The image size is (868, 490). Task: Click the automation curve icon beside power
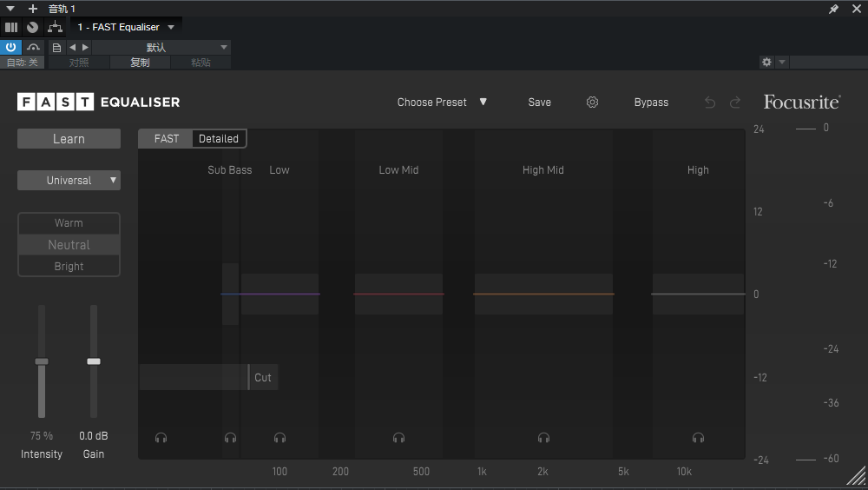pos(33,47)
